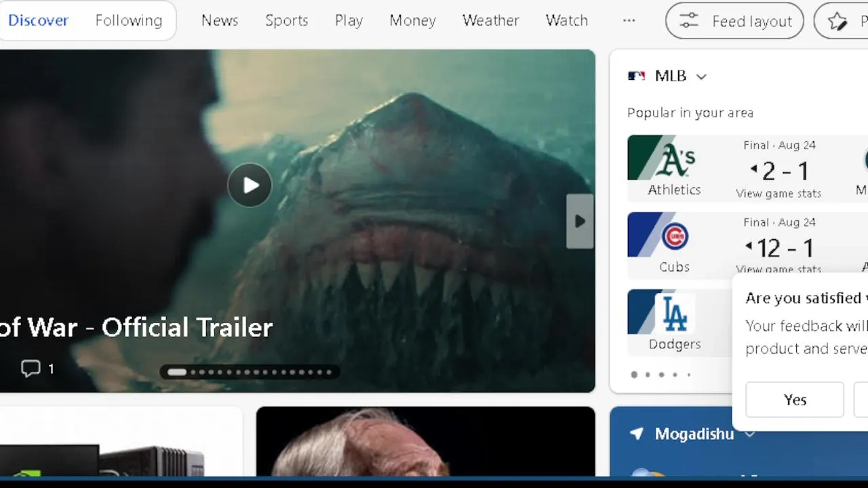Viewport: 868px width, 488px height.
Task: Open the Sports section
Action: coord(287,20)
